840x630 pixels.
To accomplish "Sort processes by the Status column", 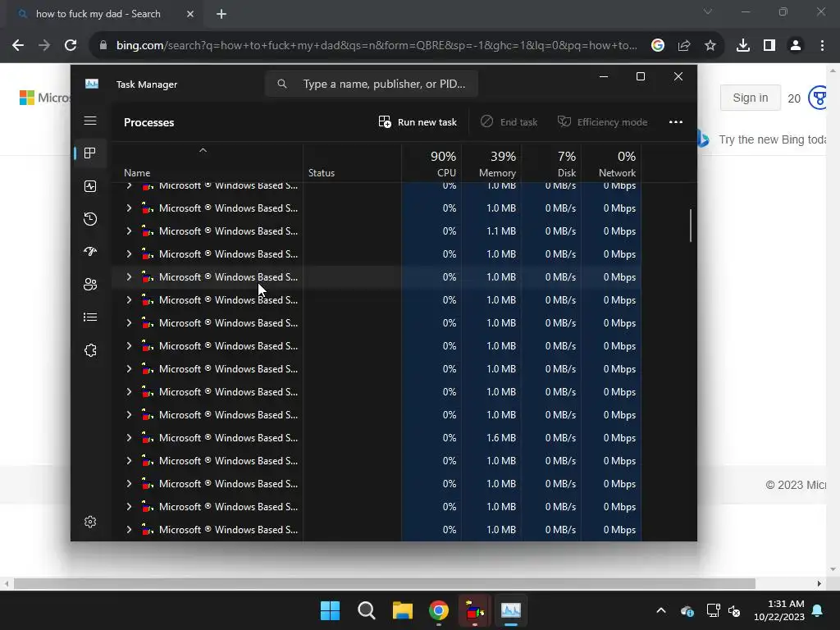I will 322,173.
